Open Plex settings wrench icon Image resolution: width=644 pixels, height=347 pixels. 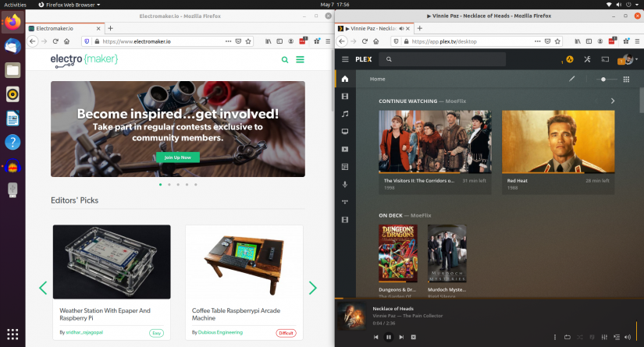(x=587, y=59)
